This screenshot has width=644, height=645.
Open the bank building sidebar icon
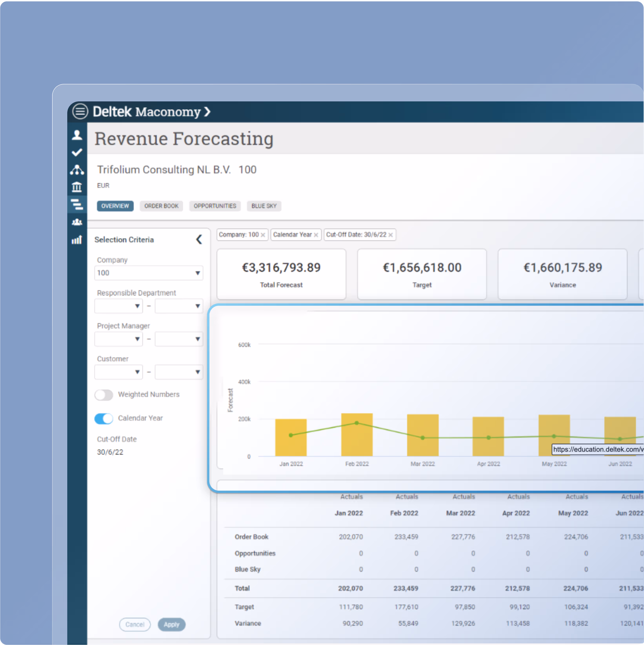click(x=77, y=187)
